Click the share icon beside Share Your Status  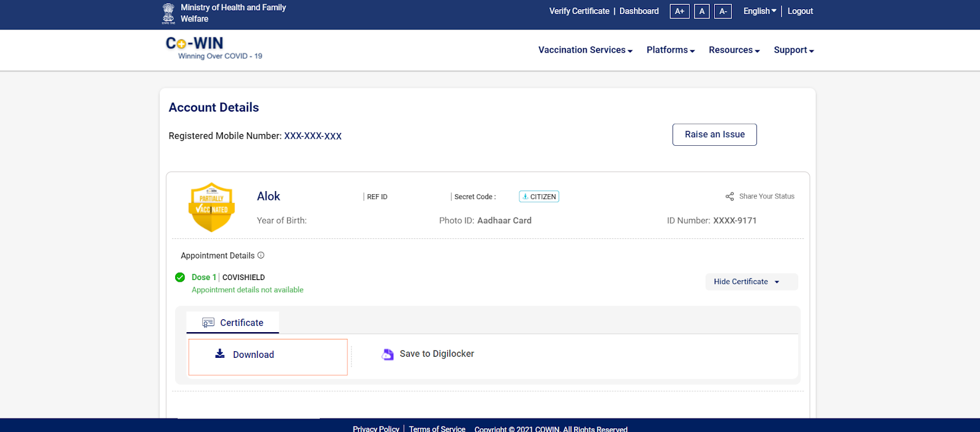tap(729, 197)
